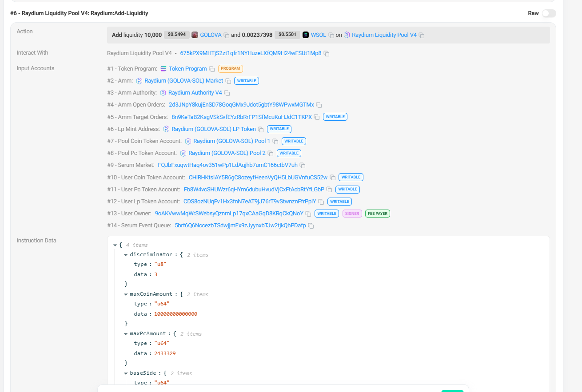The height and width of the screenshot is (392, 582).
Task: Copy the 675kPX9MHTjS2zt1 program address
Action: [x=327, y=53]
